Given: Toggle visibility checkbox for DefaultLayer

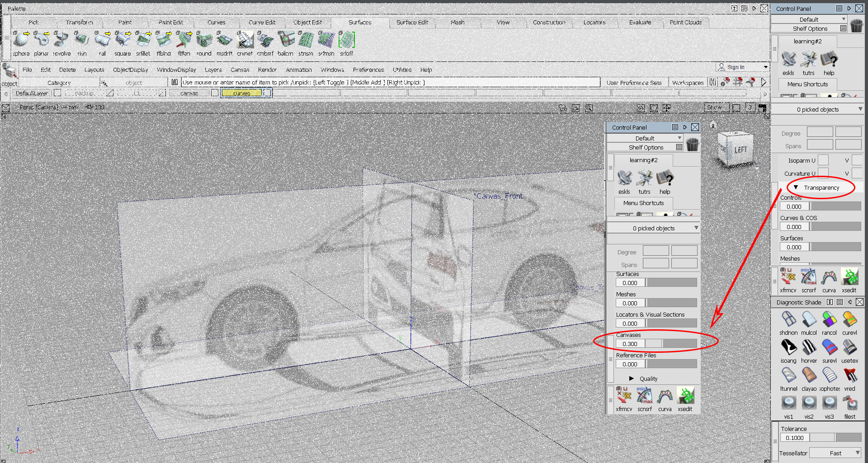Looking at the screenshot, I should [57, 93].
